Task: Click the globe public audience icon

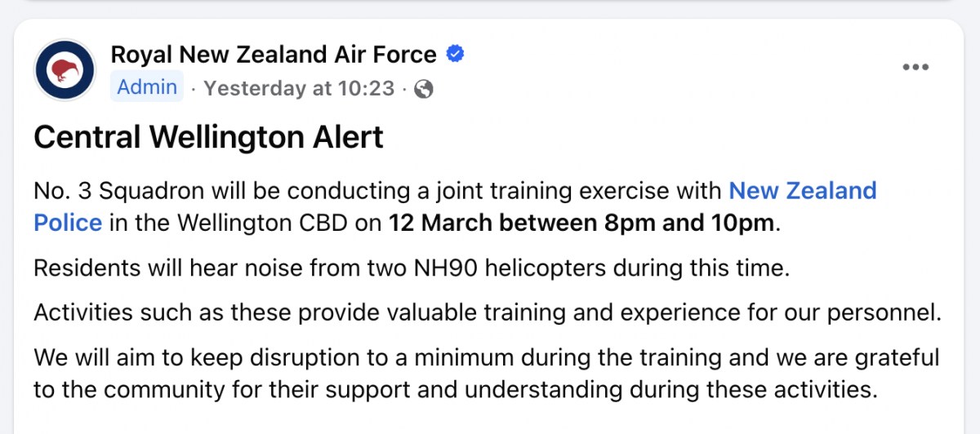Action: pyautogui.click(x=424, y=88)
